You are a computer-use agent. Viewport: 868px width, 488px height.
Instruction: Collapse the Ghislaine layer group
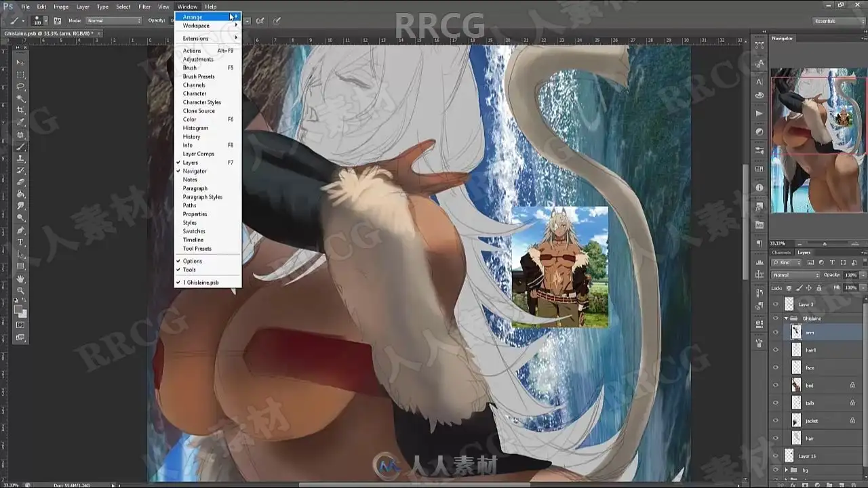tap(787, 318)
